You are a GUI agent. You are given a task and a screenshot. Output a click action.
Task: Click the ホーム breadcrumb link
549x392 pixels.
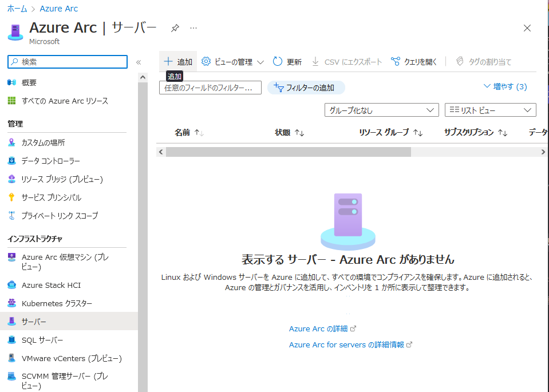pos(17,9)
